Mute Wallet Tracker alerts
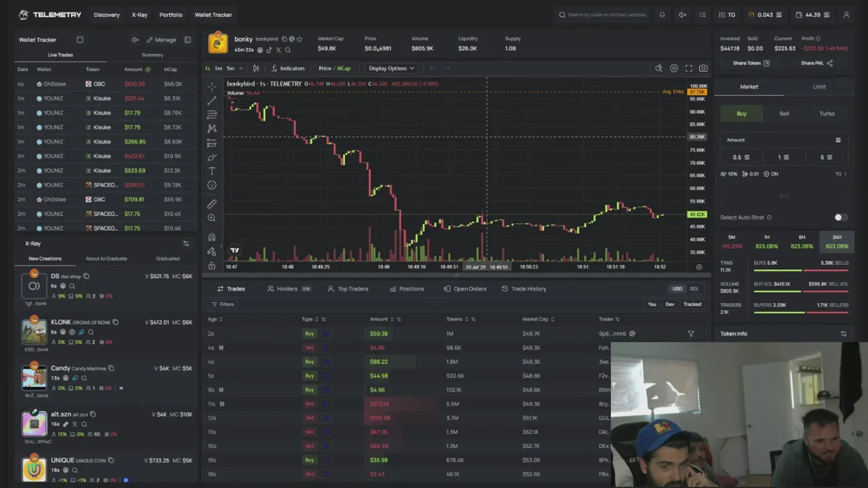This screenshot has width=868, height=488. pyautogui.click(x=135, y=40)
